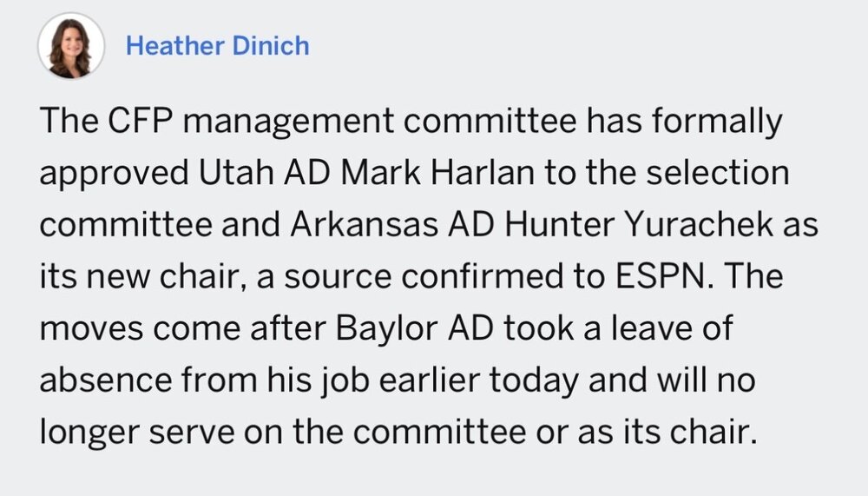This screenshot has width=868, height=496.
Task: Open the Heather Dinich author link
Action: (x=217, y=46)
